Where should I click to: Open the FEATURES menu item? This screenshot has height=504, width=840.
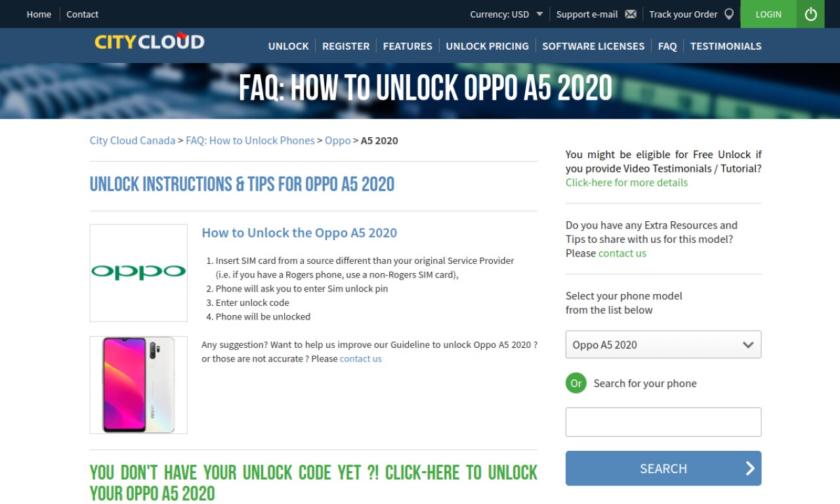click(408, 46)
